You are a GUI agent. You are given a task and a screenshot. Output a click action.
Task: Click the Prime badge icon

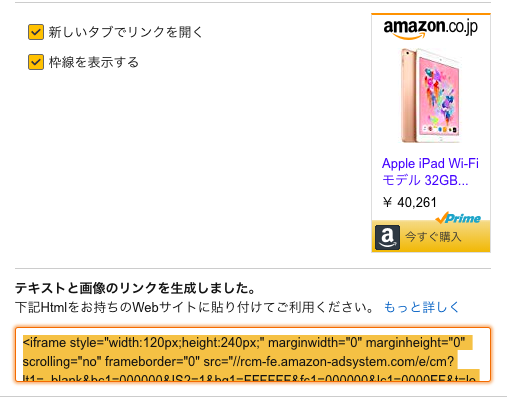tap(458, 218)
